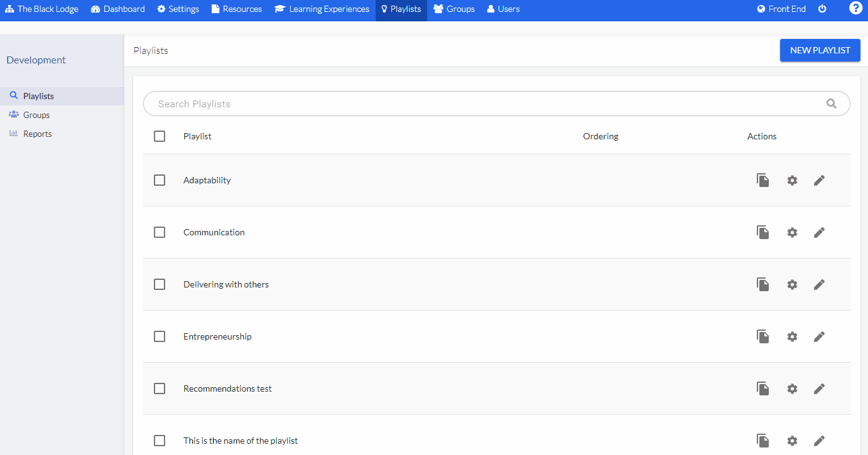Screen dimensions: 868x455
Task: Open the Front End link
Action: point(781,9)
